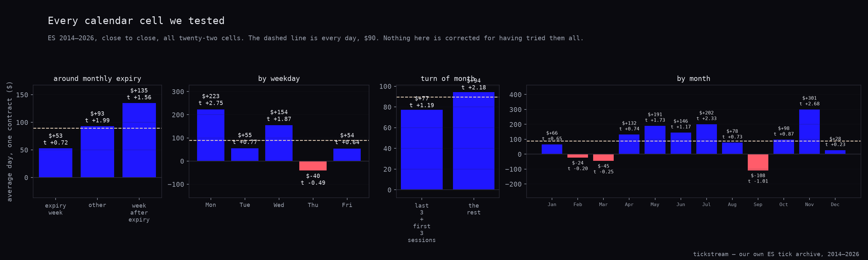The height and width of the screenshot is (260, 868).
Task: Click the 't +1.19' label in turn of month
Action: coord(422,105)
